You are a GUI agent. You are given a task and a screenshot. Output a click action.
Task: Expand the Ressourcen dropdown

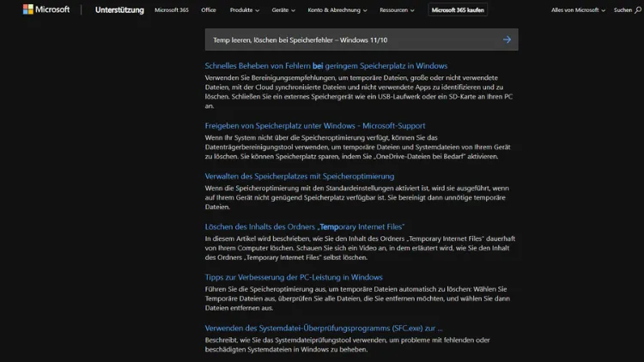point(397,9)
